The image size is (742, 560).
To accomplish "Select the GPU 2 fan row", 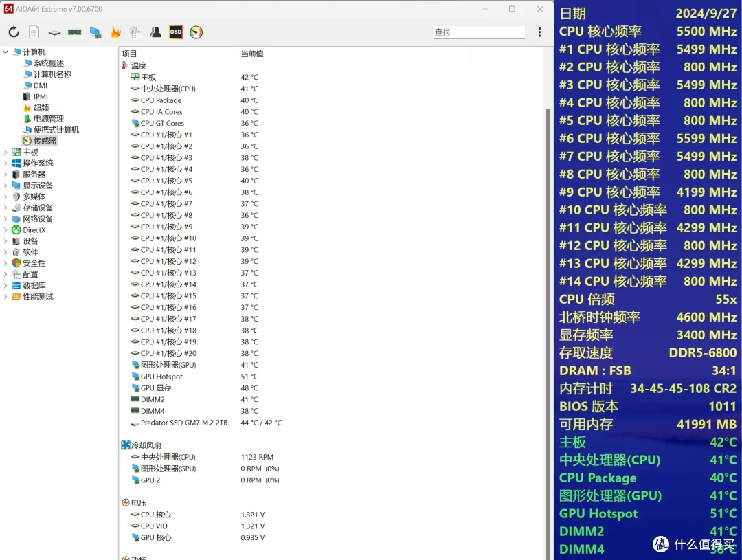I will 205,480.
